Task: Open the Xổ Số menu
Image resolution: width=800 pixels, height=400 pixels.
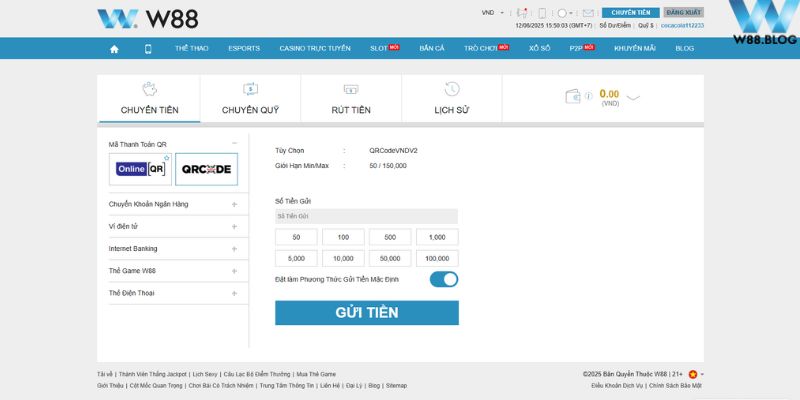Action: point(539,48)
